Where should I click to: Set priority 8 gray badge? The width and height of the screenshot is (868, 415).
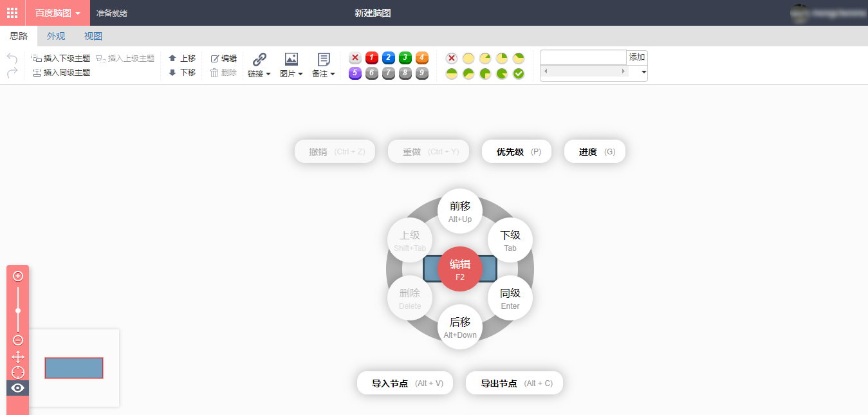click(405, 73)
